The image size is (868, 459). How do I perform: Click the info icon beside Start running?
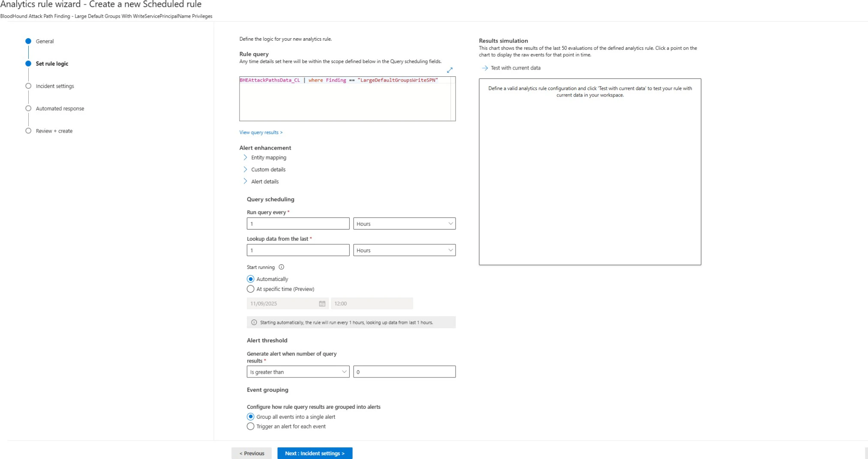[281, 267]
